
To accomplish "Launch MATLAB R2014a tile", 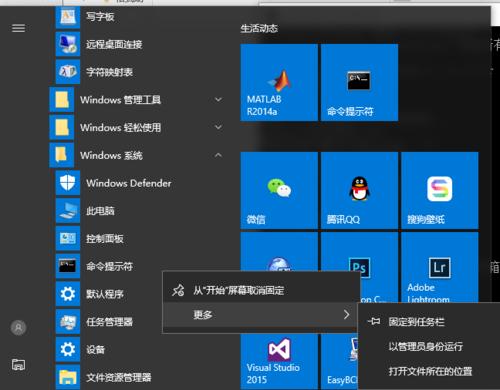I will pyautogui.click(x=279, y=82).
